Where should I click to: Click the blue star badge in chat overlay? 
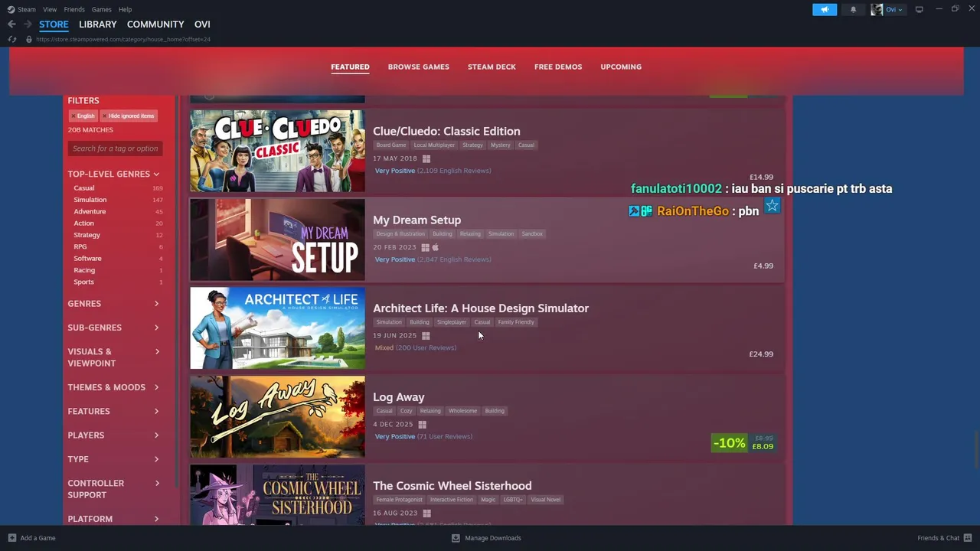(772, 206)
